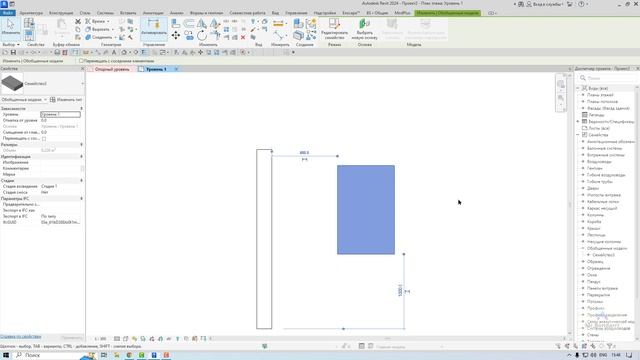Click the 'Справка по свойствам' help link

(x=20, y=337)
